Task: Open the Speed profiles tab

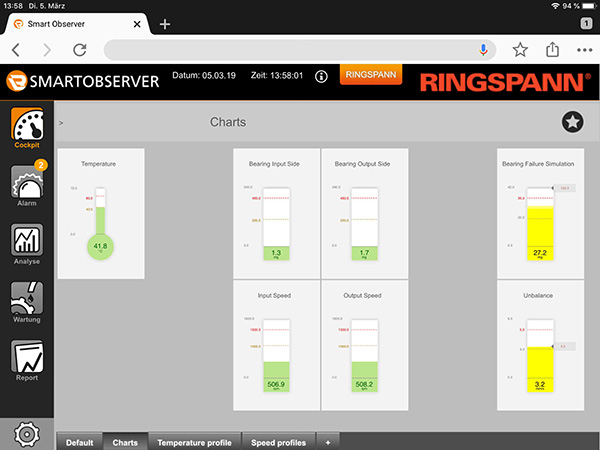Action: point(278,442)
